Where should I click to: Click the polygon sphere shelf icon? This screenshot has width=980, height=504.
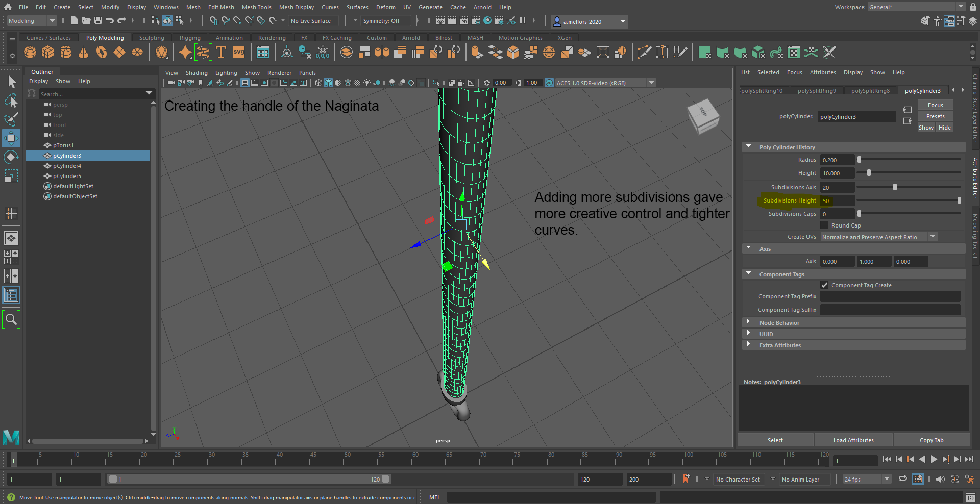click(30, 53)
